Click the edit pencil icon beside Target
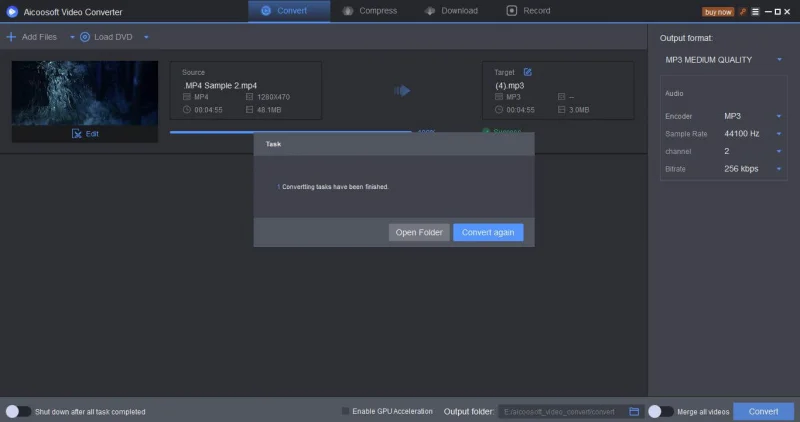The image size is (800, 422). click(x=527, y=72)
